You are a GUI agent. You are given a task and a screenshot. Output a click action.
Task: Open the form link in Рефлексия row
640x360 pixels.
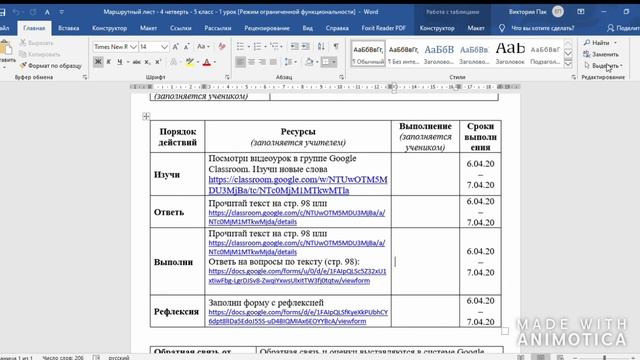(298, 317)
